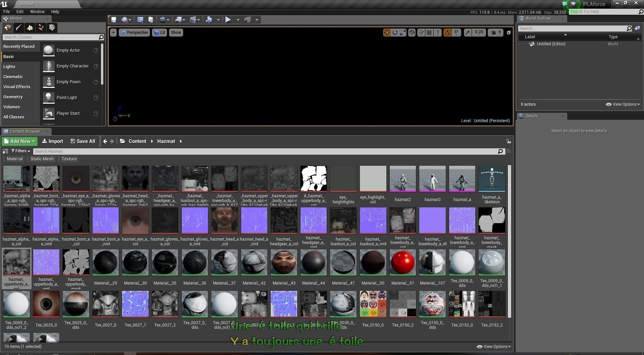Open Perspective view type dropdown
The width and height of the screenshot is (644, 355).
click(134, 33)
